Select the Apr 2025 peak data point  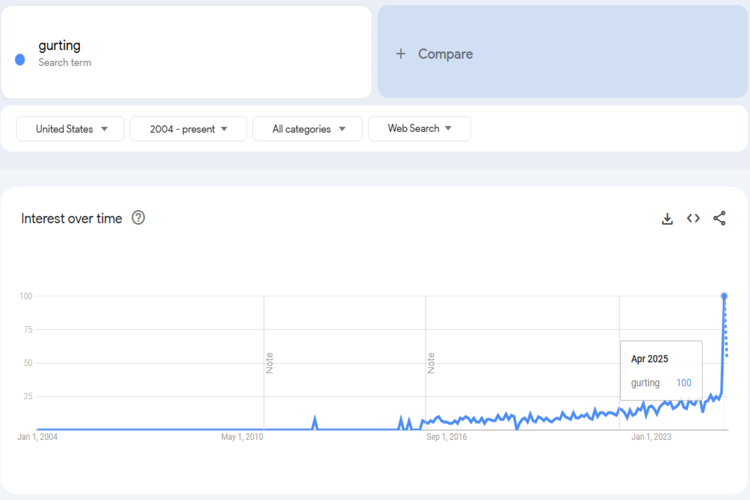tap(724, 297)
